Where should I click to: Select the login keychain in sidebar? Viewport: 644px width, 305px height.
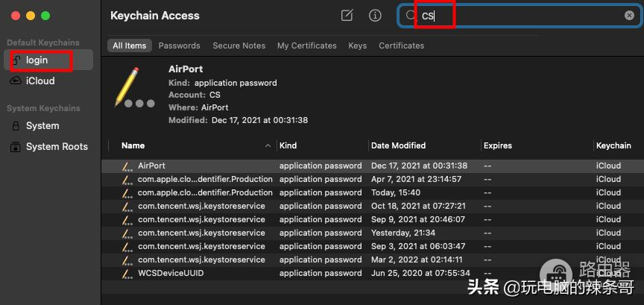tap(37, 60)
